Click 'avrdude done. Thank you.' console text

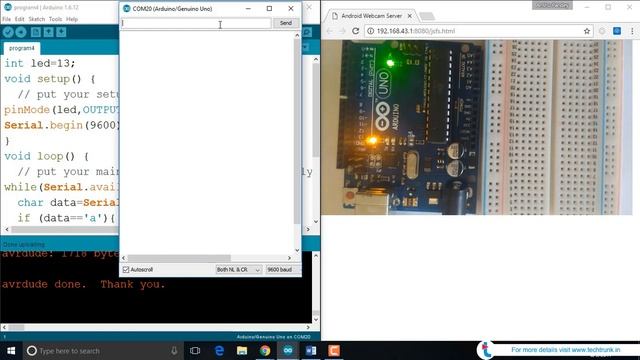(84, 284)
